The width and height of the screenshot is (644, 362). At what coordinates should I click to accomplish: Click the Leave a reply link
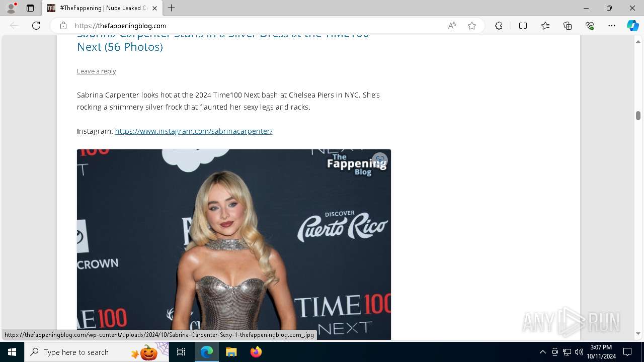[96, 71]
